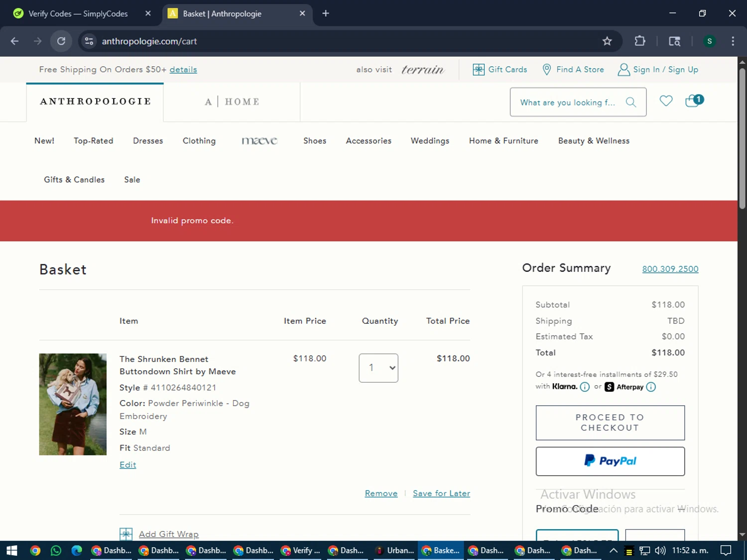Image resolution: width=747 pixels, height=560 pixels.
Task: Open the Urban... taskbar window
Action: point(394,551)
